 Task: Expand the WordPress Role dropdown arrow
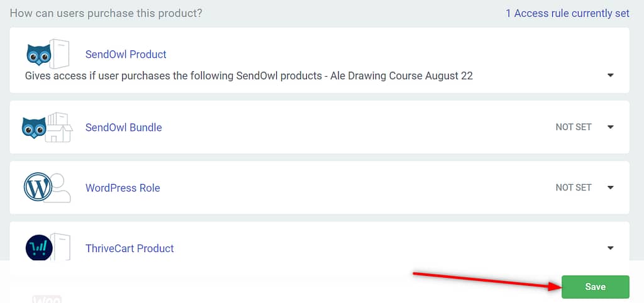point(610,187)
